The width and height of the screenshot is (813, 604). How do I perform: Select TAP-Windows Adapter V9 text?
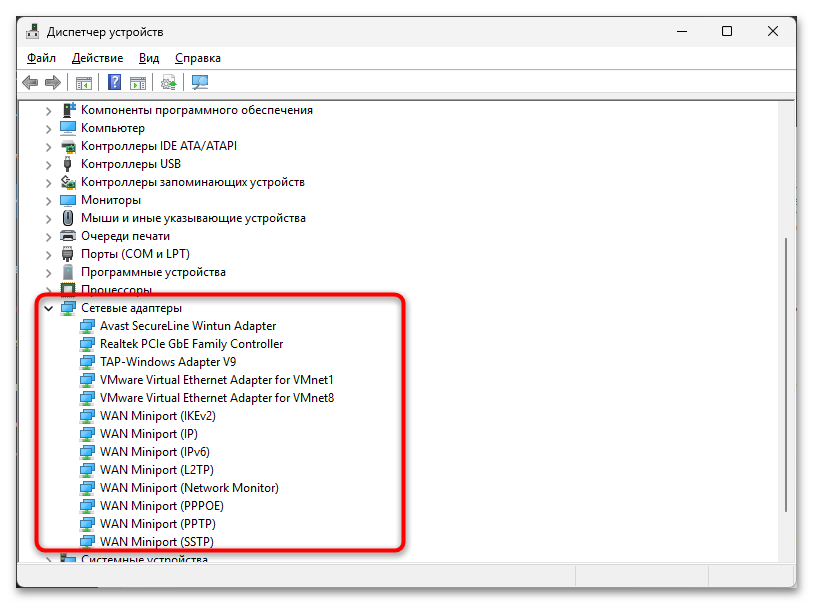click(x=168, y=362)
